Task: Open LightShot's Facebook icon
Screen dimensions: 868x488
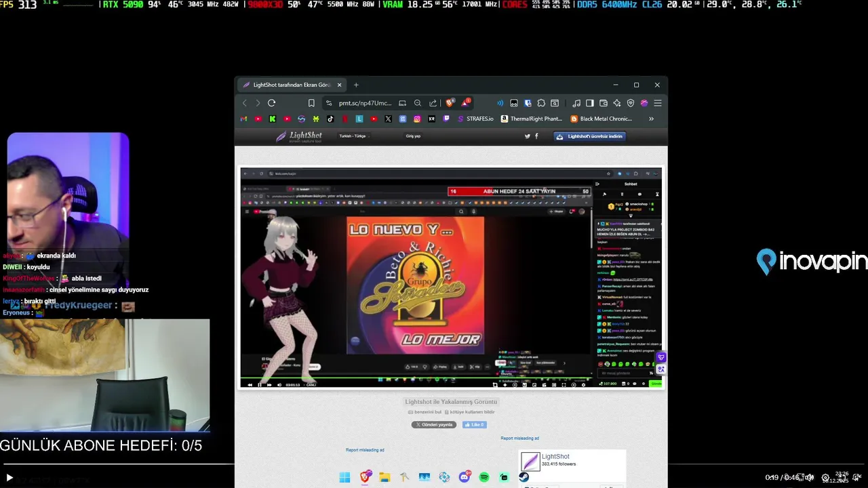Action: pyautogui.click(x=536, y=136)
